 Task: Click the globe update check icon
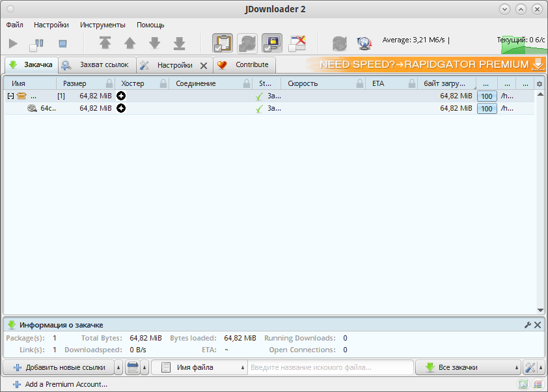(x=364, y=44)
